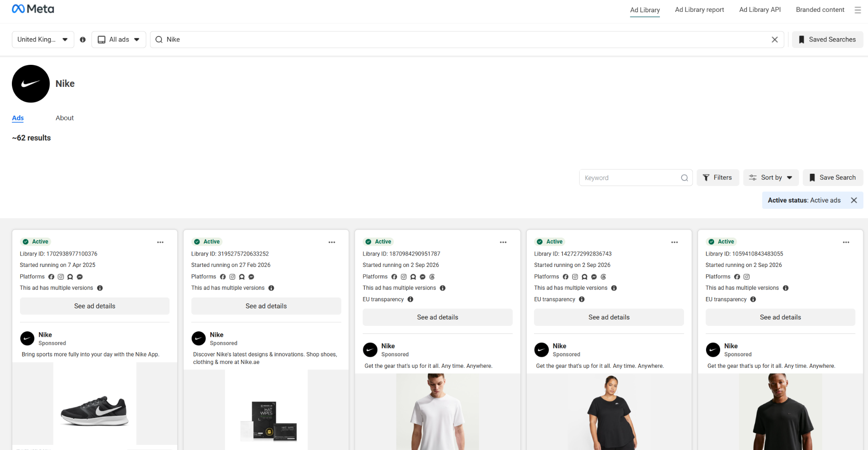This screenshot has height=450, width=868.
Task: Expand the Sort by dropdown
Action: point(771,178)
